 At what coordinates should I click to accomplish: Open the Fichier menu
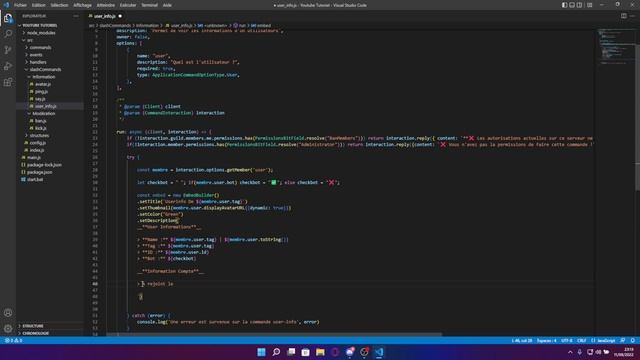[20, 5]
